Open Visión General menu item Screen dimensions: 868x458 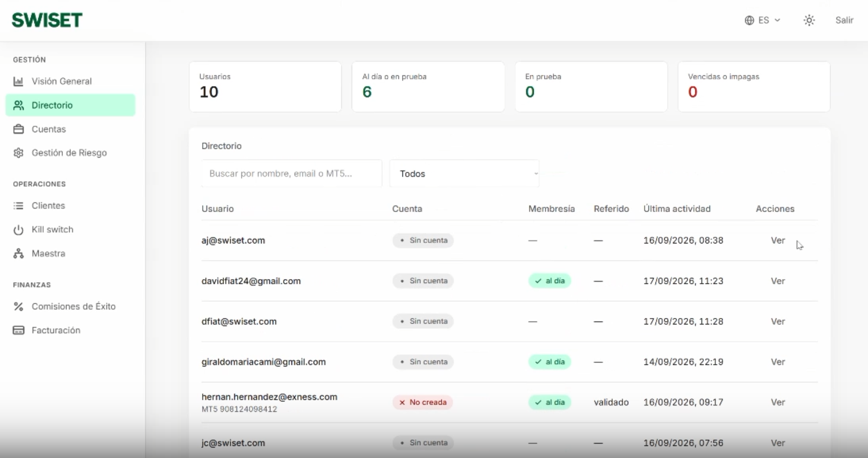pyautogui.click(x=70, y=82)
